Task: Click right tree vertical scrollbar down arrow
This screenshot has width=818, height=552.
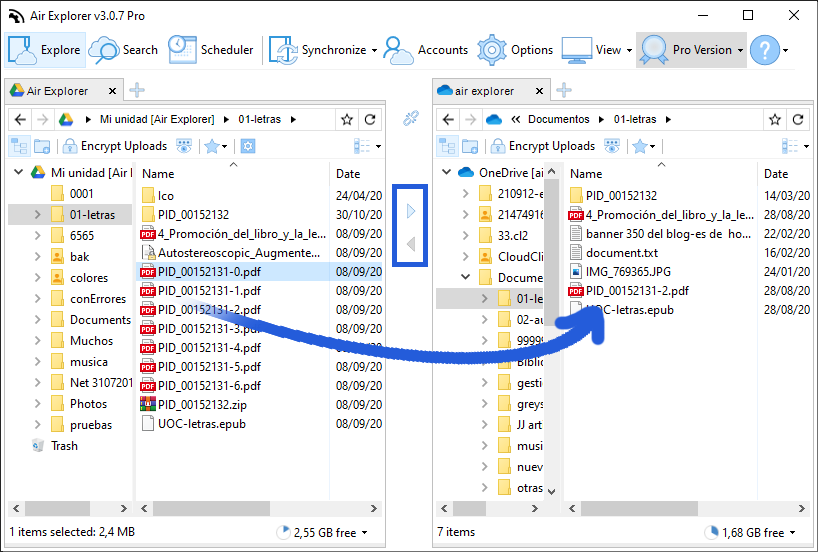Action: [551, 491]
